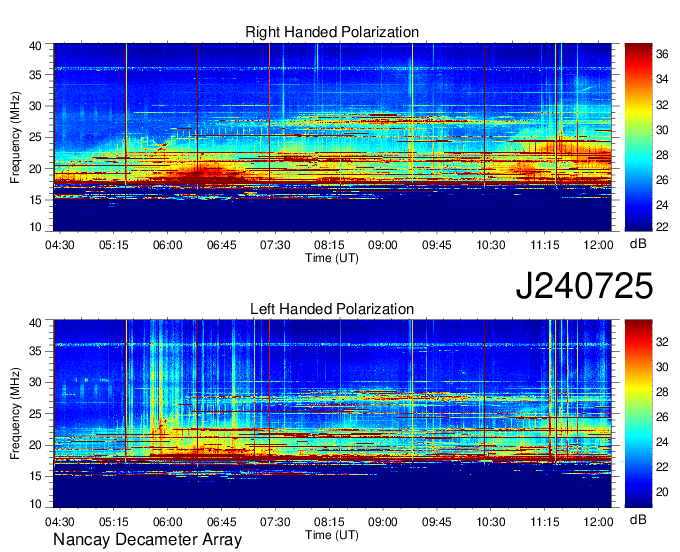Click the right-handed plot's Frequency (MHz) axis label
Viewport: 680px width, 552px height.
(x=15, y=137)
